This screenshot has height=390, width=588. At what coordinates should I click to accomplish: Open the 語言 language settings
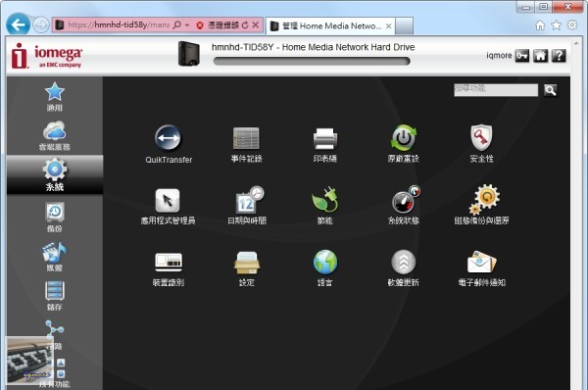pos(325,268)
